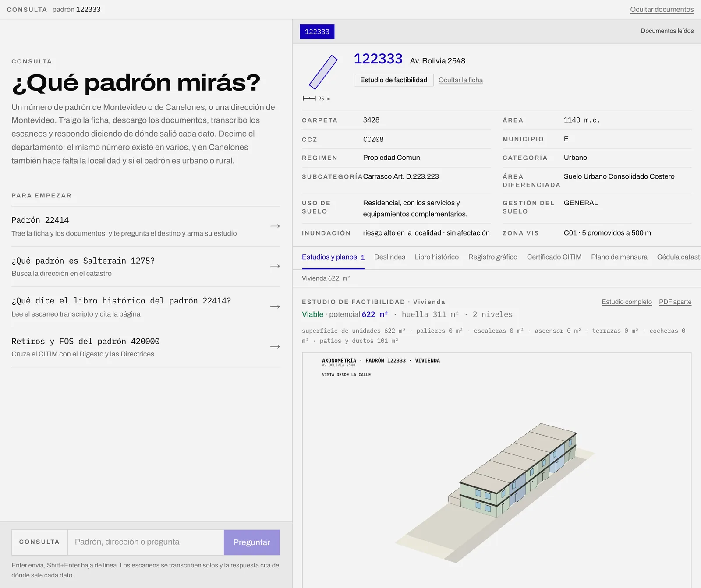Viewport: 701px width, 588px height.
Task: Switch to the Deslindes tab
Action: (389, 257)
